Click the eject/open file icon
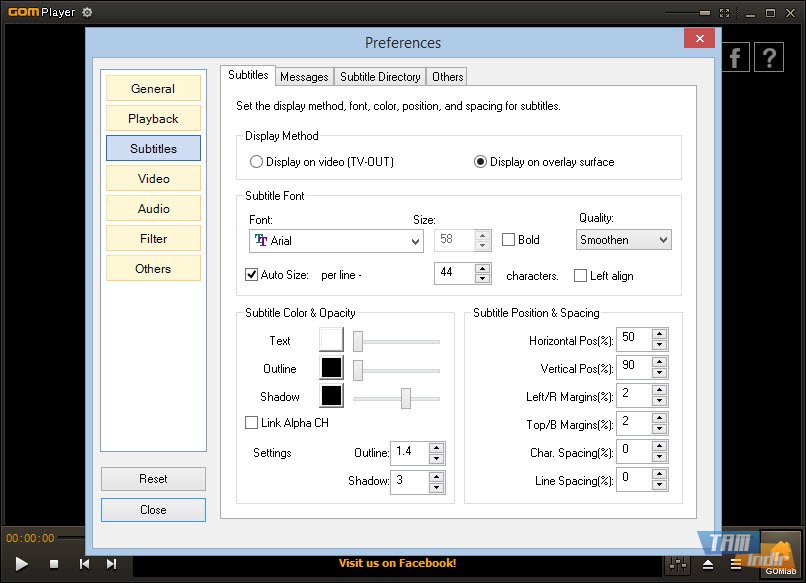Viewport: 806px width, 583px height. point(708,564)
